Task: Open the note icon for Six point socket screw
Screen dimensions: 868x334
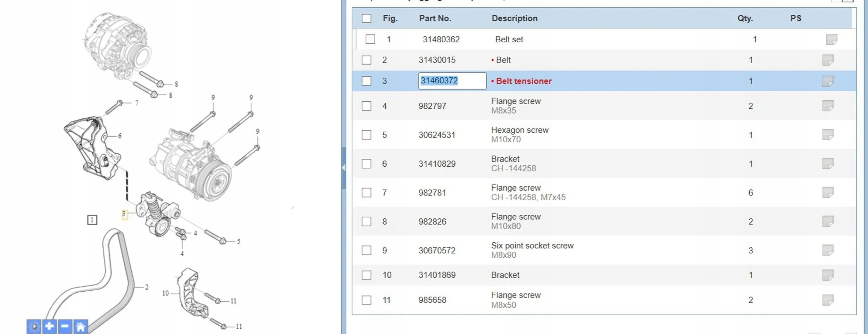Action: (x=828, y=250)
